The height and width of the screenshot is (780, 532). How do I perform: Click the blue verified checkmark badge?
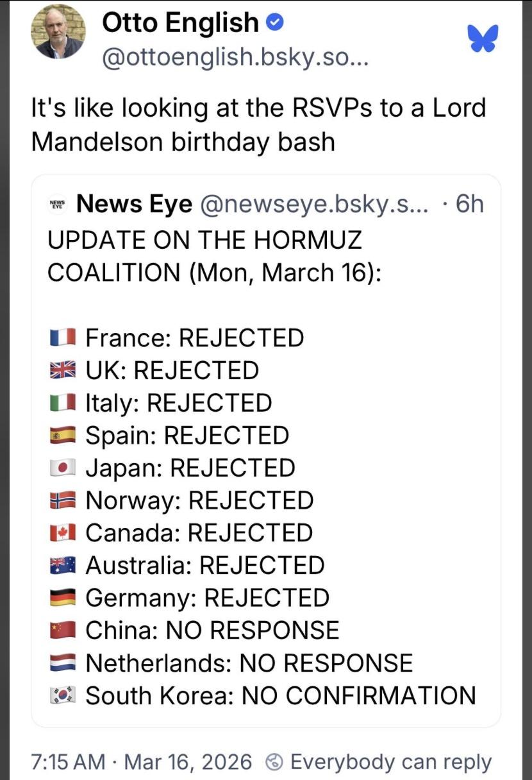point(274,24)
